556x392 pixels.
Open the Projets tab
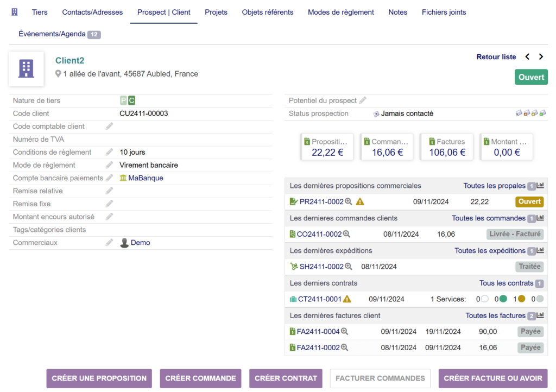coord(216,12)
